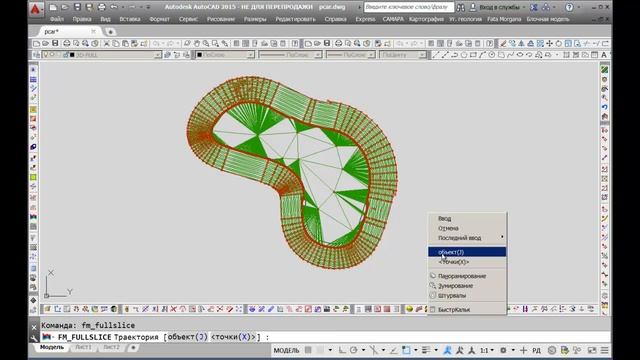This screenshot has height=360, width=640.
Task: Click объект(J) option in command line
Action: click(x=188, y=337)
